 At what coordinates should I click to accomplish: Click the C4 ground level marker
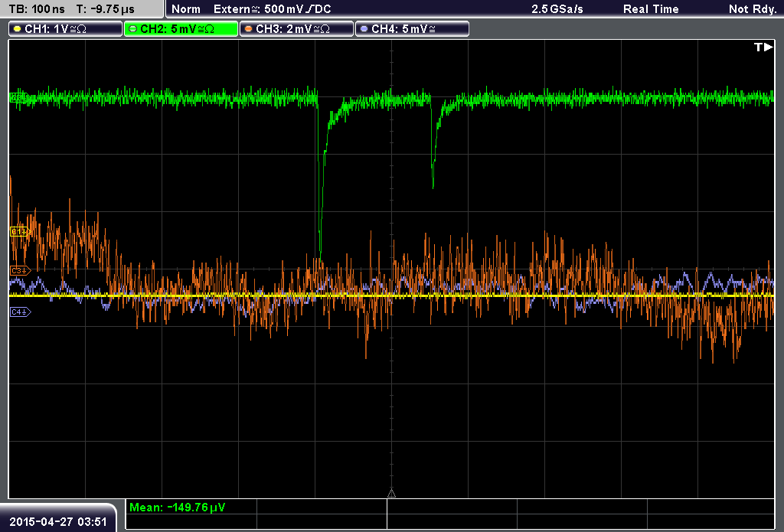20,312
